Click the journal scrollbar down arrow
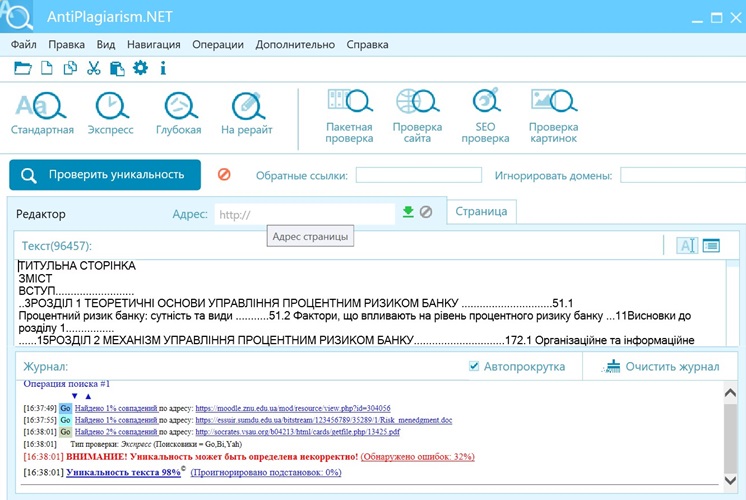This screenshot has height=500, width=746. [x=730, y=480]
